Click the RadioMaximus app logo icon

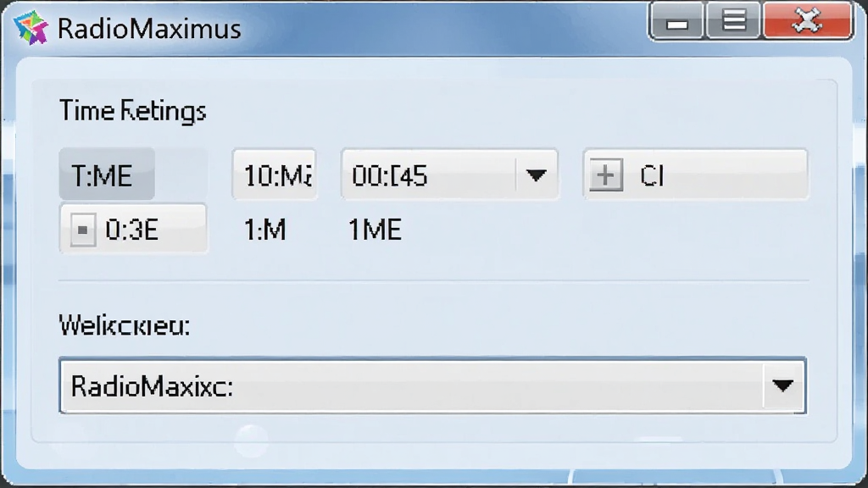(x=31, y=28)
